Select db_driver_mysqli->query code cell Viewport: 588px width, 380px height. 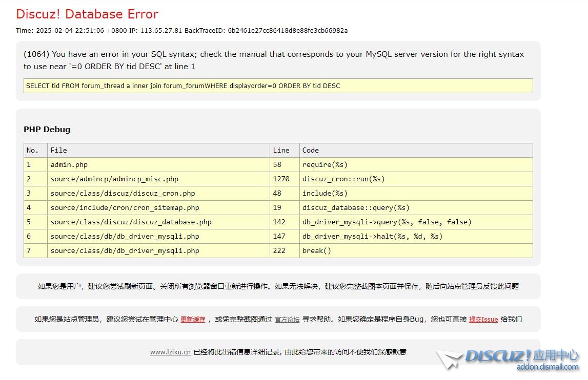click(x=416, y=222)
